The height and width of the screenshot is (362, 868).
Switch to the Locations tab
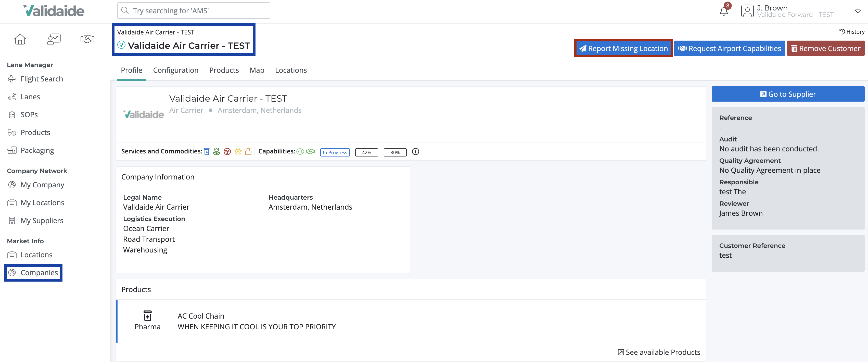tap(291, 70)
